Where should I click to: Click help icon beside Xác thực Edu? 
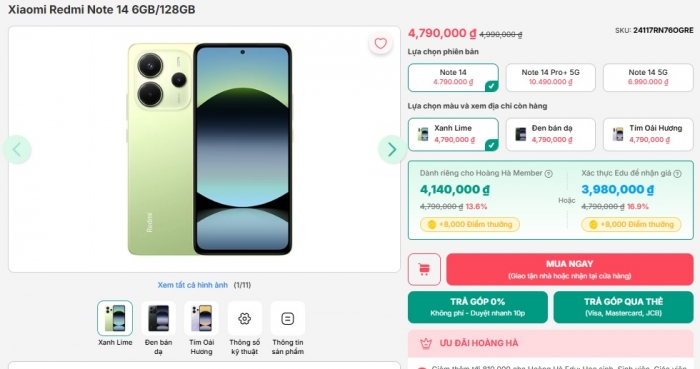[677, 174]
